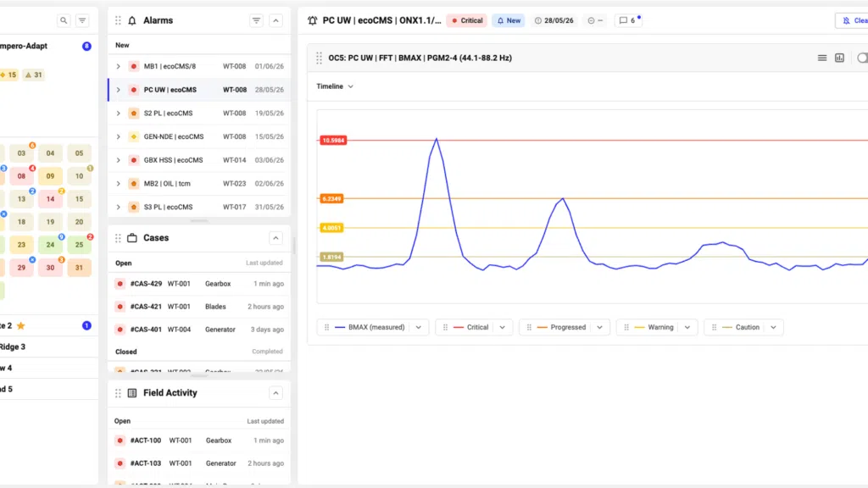Expand the MB2 | OIL | tcm alarm
The height and width of the screenshot is (488, 868).
[118, 184]
